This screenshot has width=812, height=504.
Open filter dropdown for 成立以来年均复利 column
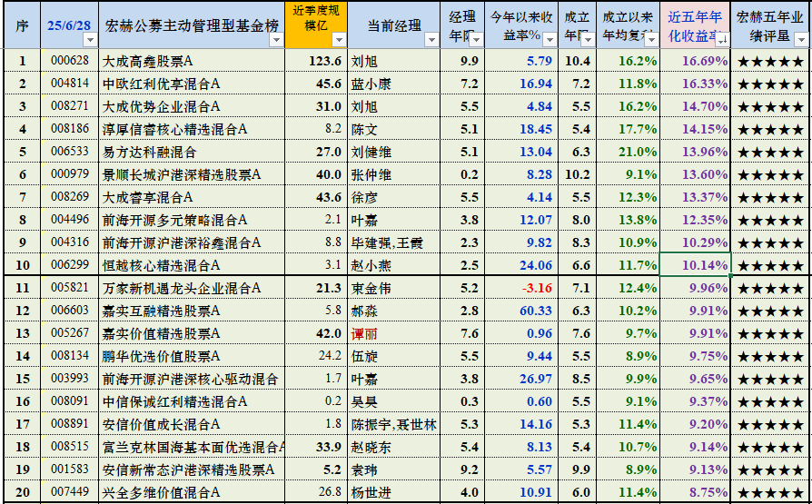point(651,40)
